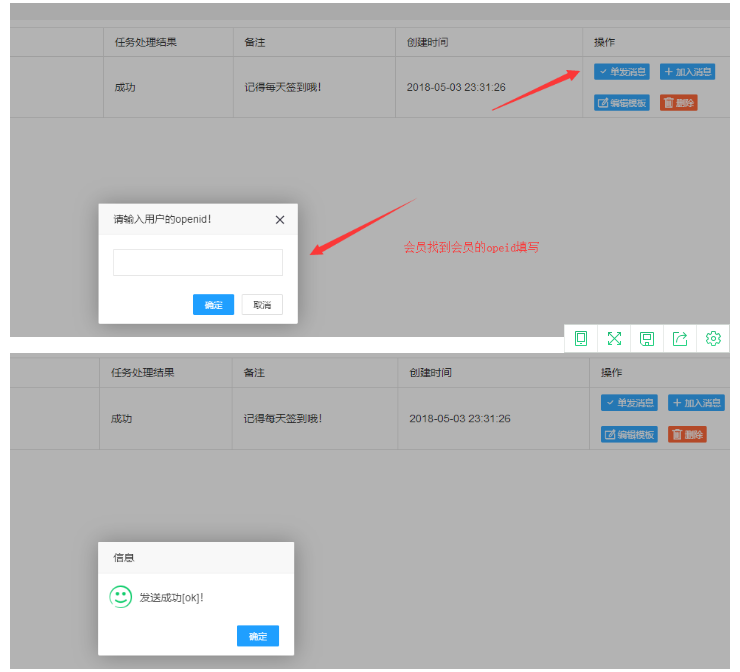Open settings via the green gear icon
The image size is (740, 672).
pos(713,339)
